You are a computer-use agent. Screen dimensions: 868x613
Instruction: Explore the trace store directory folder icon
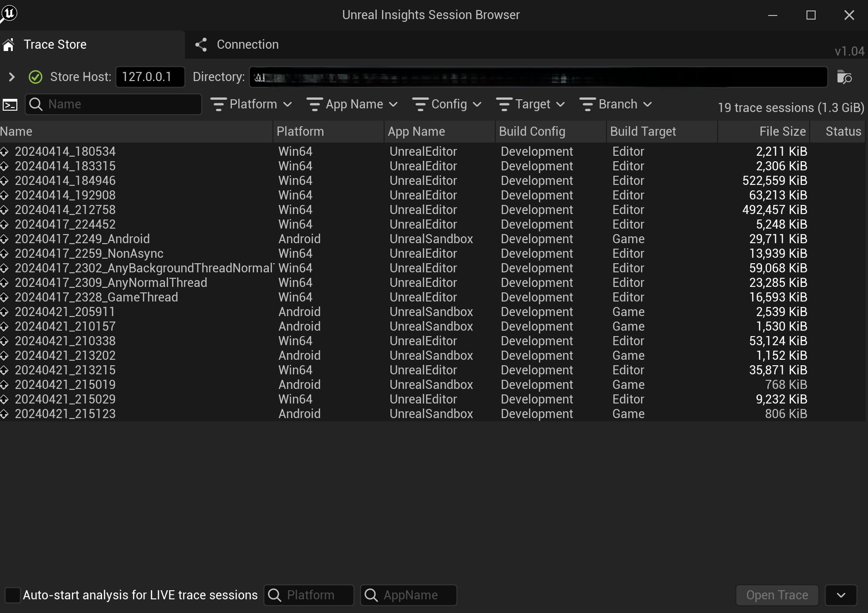(844, 77)
